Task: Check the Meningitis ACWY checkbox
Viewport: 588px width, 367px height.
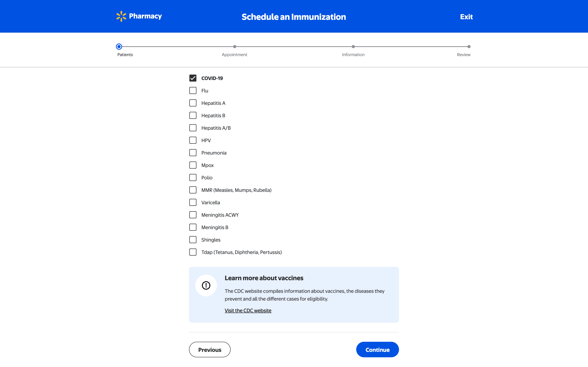Action: coord(193,215)
